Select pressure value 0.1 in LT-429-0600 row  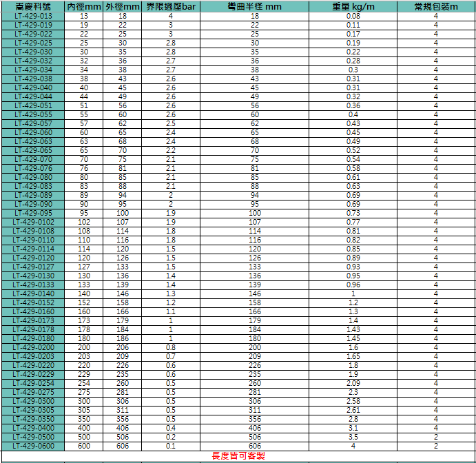(171, 446)
